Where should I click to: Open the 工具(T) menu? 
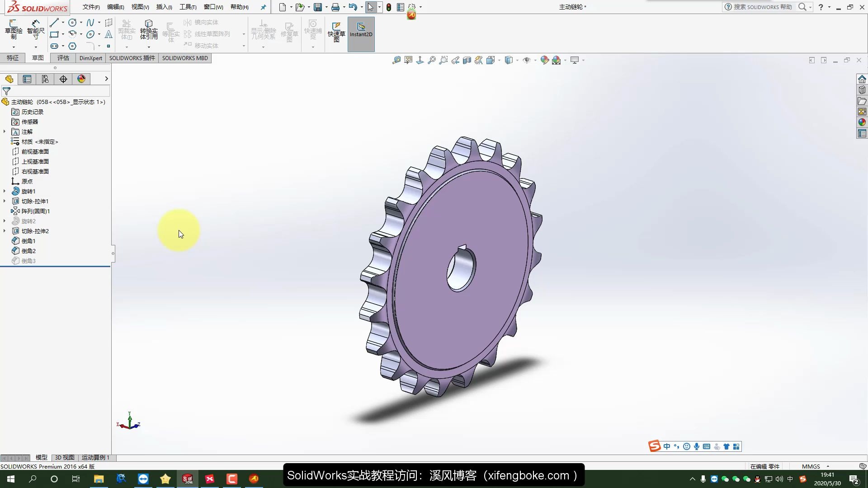(x=188, y=7)
